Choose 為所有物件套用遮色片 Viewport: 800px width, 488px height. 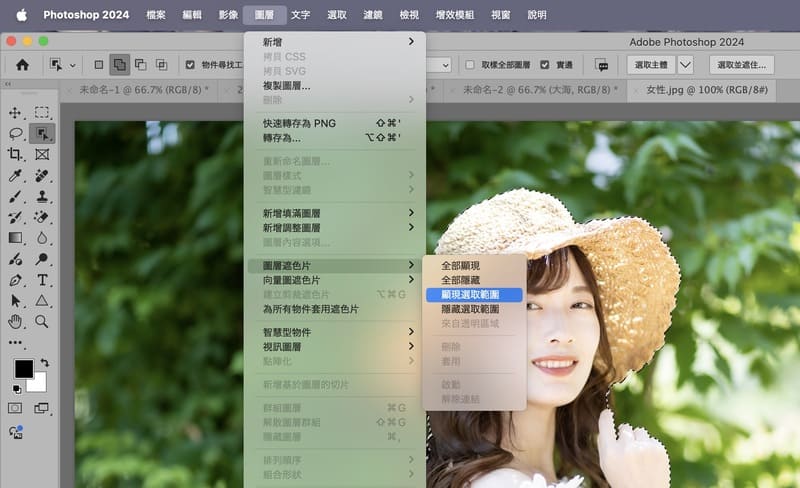click(x=335, y=309)
